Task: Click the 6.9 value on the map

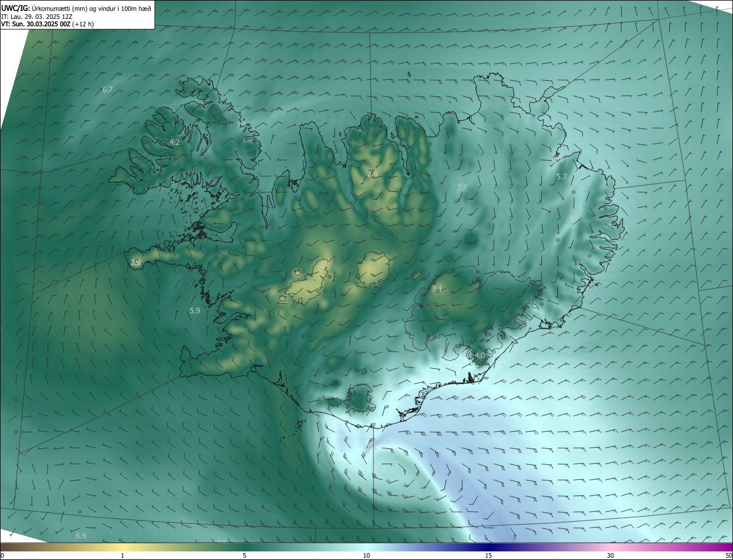Action: coord(81,536)
